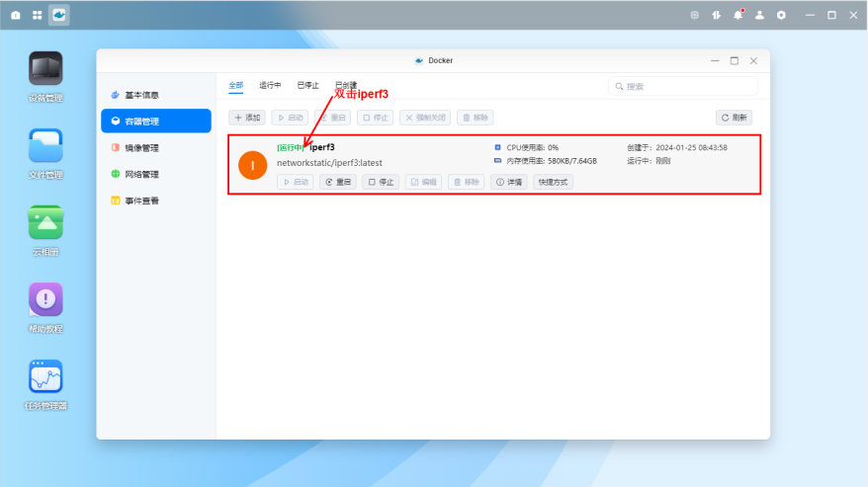Click 重启 in the iperf3 row
Screen dimensions: 868x487
pyautogui.click(x=338, y=182)
